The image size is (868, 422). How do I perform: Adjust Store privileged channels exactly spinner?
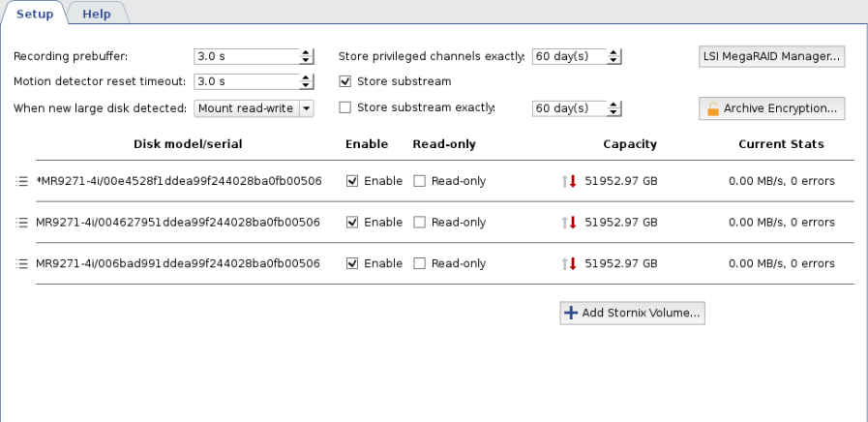tap(614, 56)
